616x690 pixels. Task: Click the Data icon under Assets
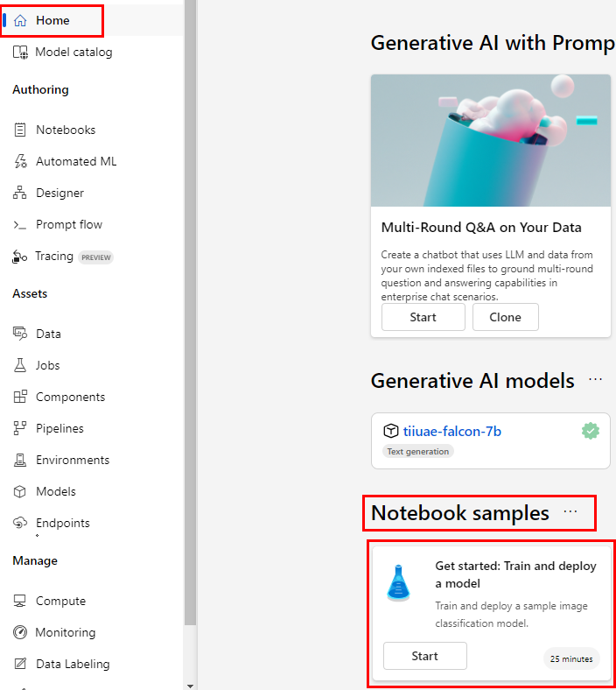coord(20,334)
